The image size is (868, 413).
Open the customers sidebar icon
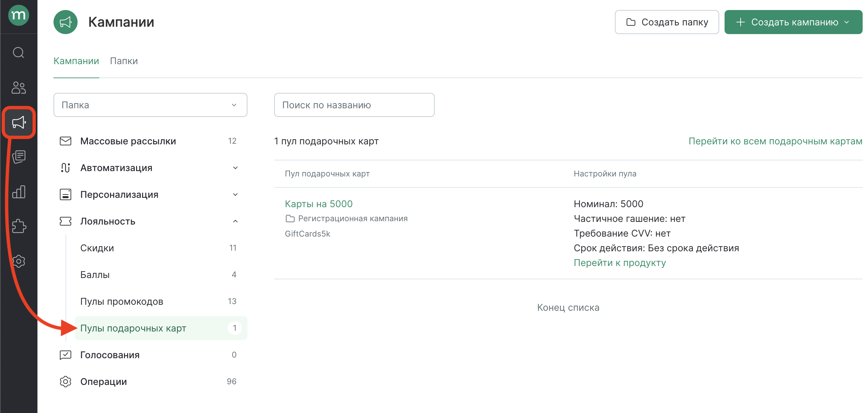coord(18,88)
